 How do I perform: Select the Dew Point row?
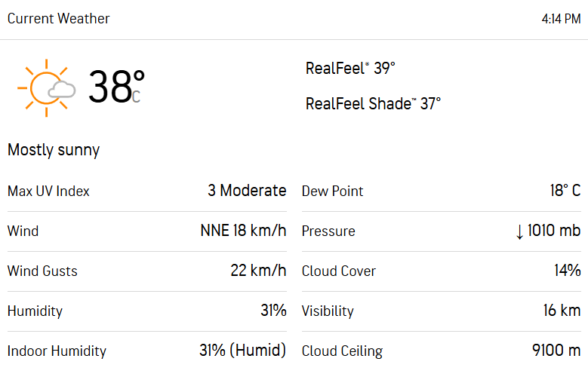[x=441, y=191]
